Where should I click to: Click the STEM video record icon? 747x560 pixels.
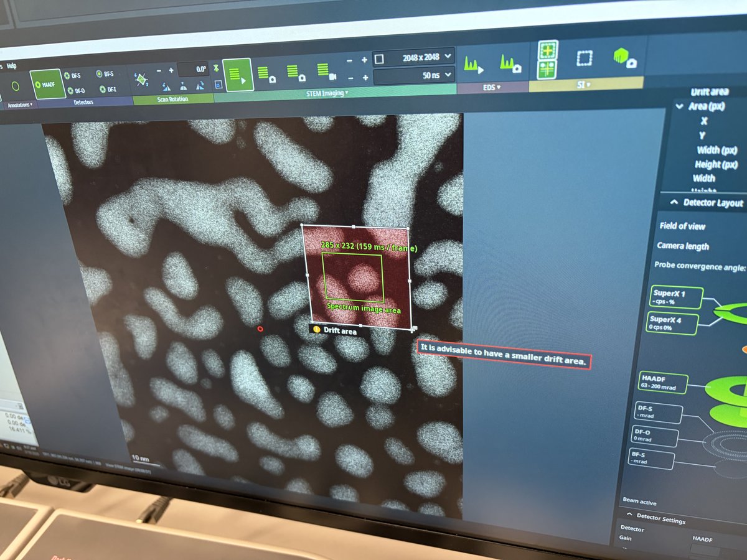point(327,71)
